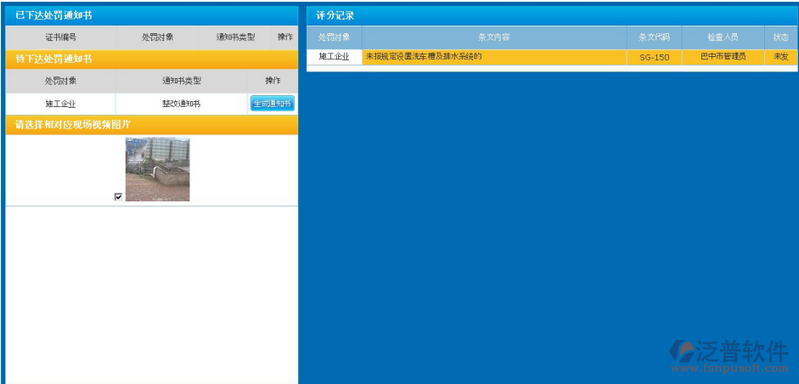
Task: Select the 巴中市管理员 inspector cell
Action: click(x=723, y=57)
